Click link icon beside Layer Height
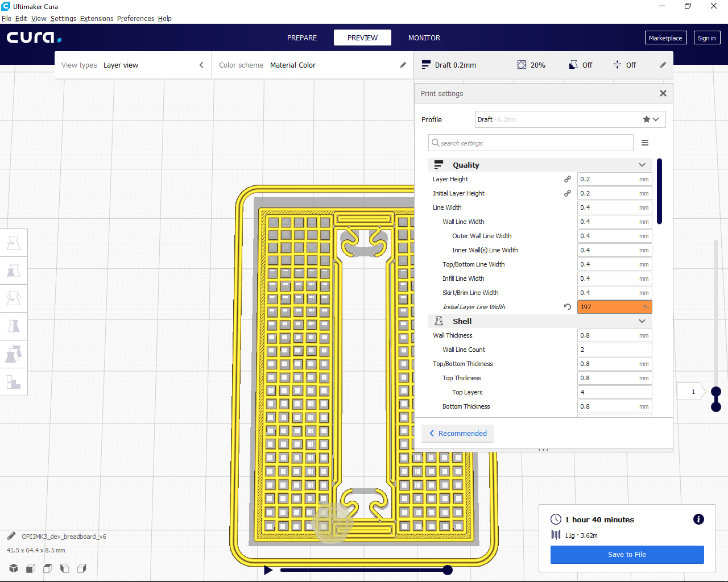This screenshot has width=728, height=582. click(568, 179)
